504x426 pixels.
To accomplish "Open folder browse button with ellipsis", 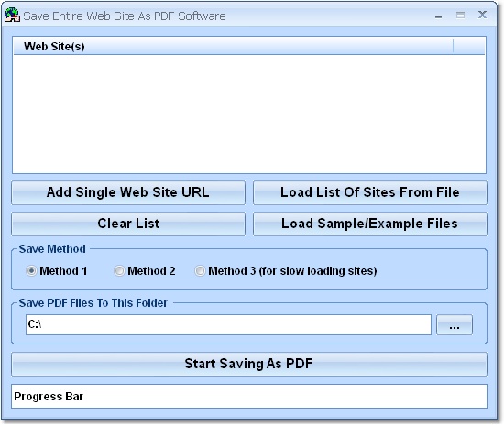I will [x=455, y=325].
